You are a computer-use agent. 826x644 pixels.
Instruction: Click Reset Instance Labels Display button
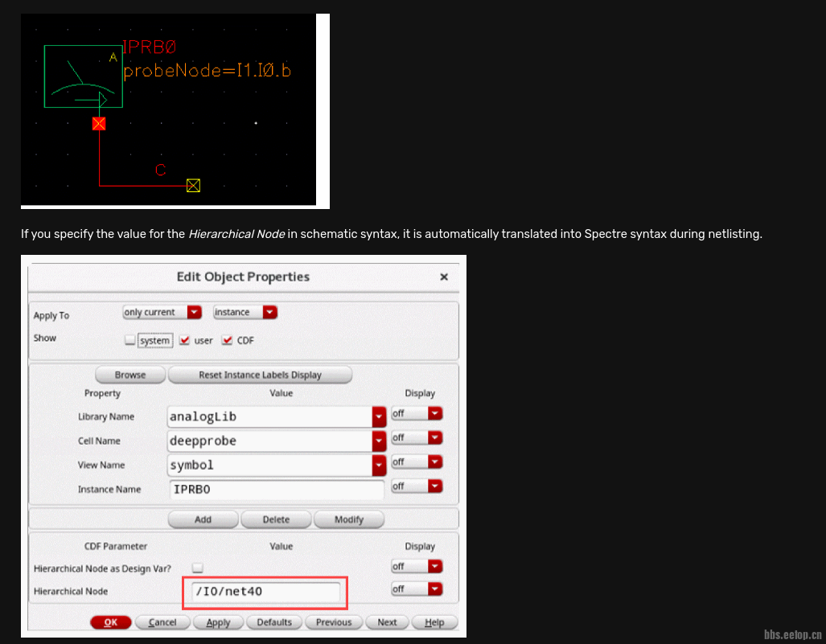260,375
